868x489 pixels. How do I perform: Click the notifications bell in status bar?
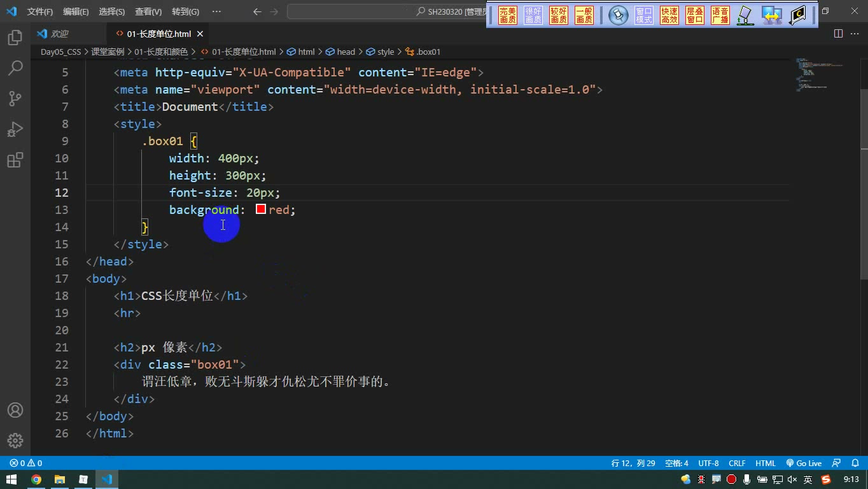pos(855,464)
